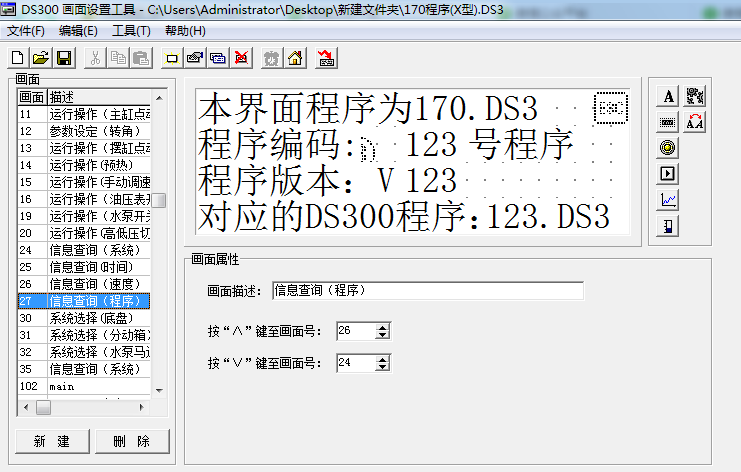Screen dimensions: 741x472
Task: Select screen 102 main
Action: coord(84,386)
